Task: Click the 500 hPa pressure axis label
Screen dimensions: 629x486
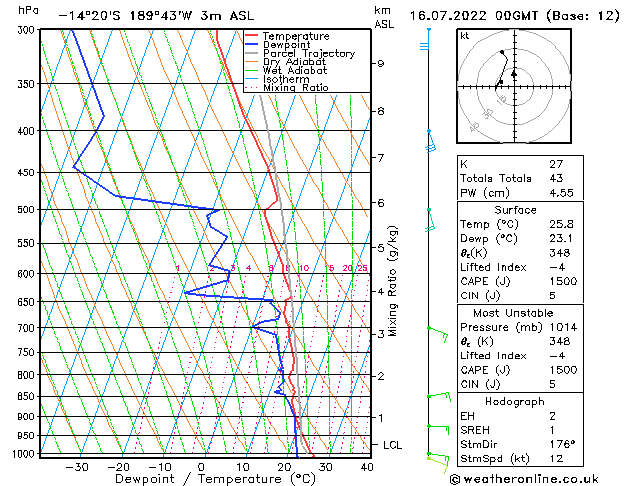Action: pos(28,210)
